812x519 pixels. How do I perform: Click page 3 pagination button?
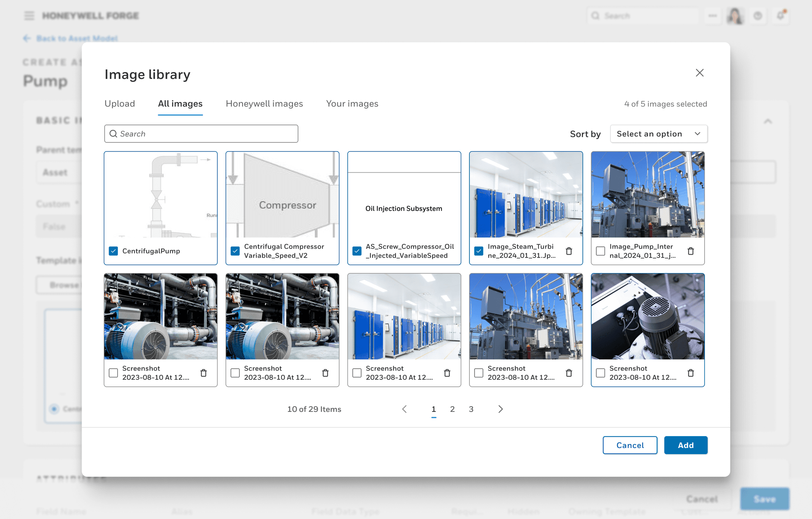tap(471, 409)
